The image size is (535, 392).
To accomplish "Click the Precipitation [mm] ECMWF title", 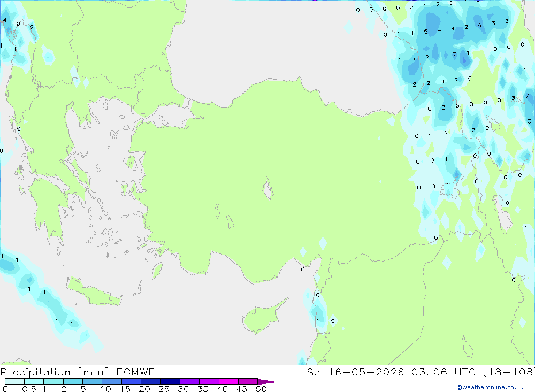I will (78, 372).
